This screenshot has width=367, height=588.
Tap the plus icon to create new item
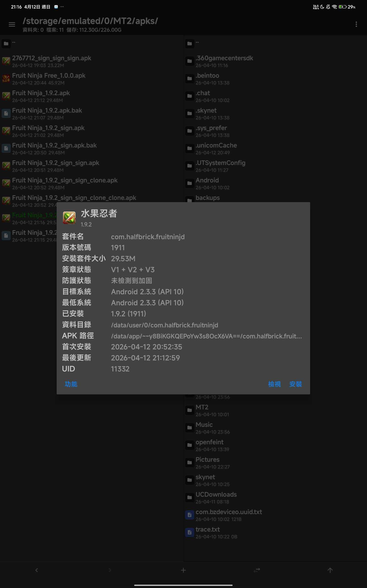coord(183,570)
